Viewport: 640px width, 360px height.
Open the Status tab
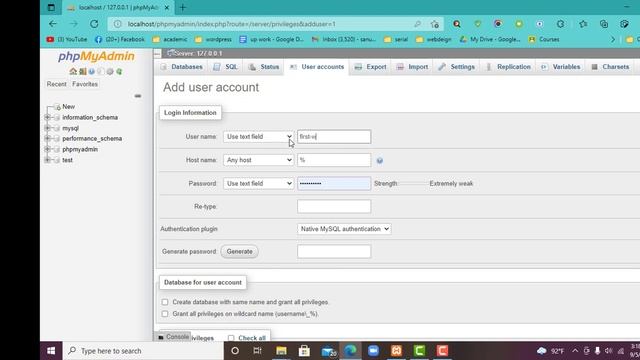264,67
